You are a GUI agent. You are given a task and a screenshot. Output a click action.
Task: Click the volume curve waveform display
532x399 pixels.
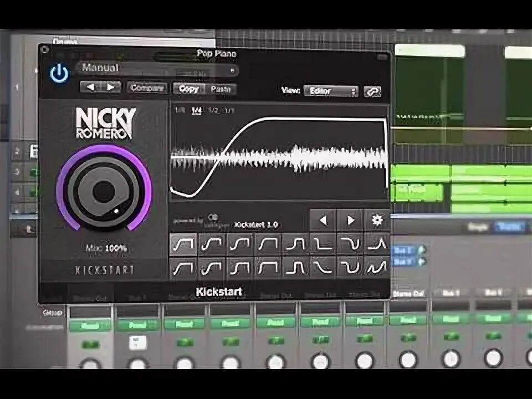(x=279, y=154)
